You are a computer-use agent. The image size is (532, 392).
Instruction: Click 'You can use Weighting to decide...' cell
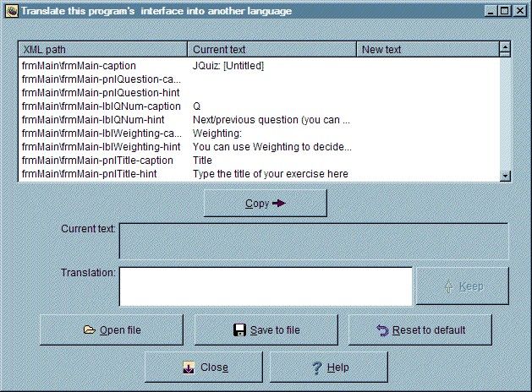pos(272,147)
